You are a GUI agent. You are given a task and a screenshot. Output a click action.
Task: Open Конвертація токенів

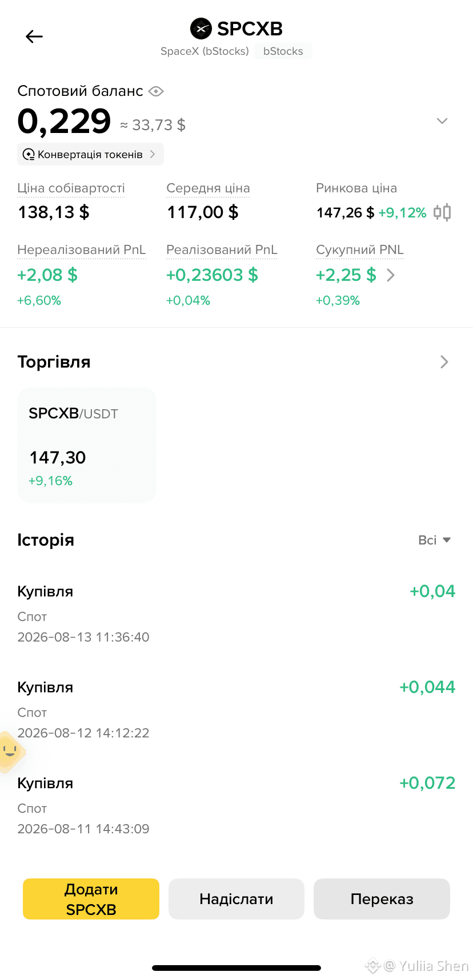(x=90, y=154)
